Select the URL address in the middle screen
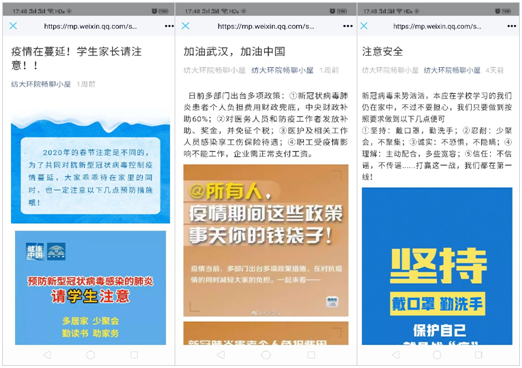Image resolution: width=522 pixels, height=368 pixels. [266, 26]
